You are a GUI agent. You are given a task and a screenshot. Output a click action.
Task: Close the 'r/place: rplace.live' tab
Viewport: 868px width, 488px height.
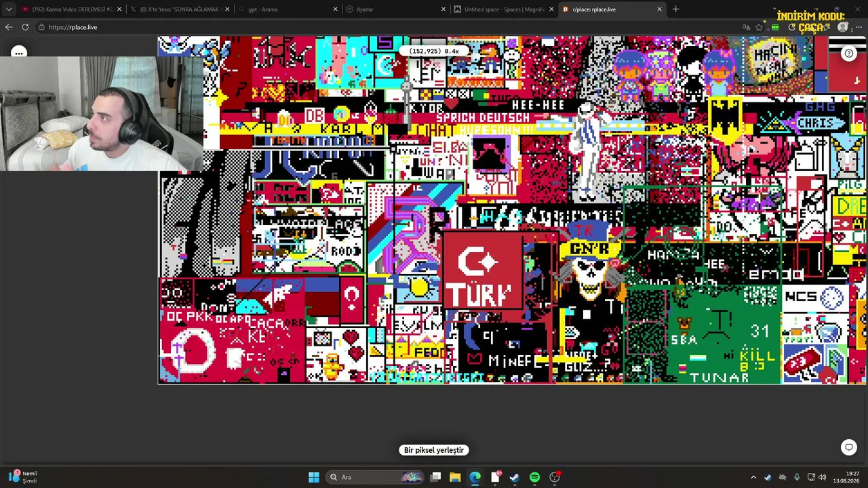[x=659, y=9]
